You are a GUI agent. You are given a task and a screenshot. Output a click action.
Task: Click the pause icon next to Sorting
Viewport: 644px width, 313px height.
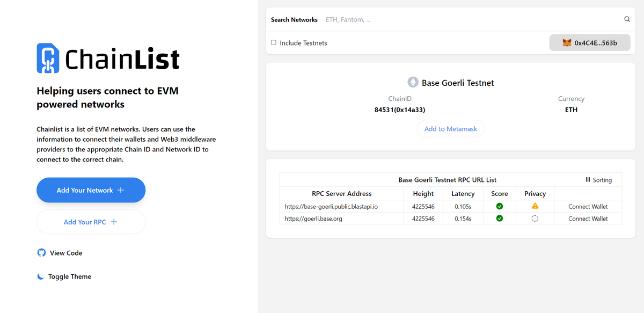point(588,180)
